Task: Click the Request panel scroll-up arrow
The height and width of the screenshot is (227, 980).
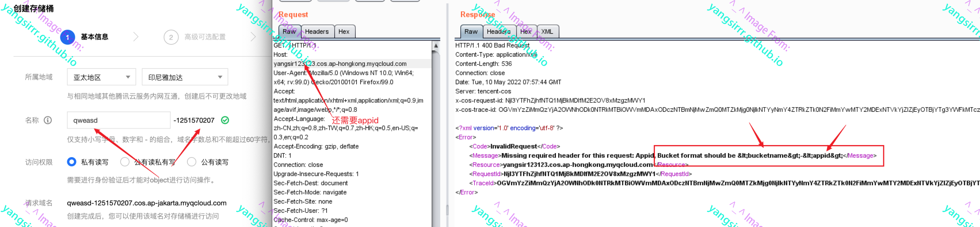Action: coord(436,46)
